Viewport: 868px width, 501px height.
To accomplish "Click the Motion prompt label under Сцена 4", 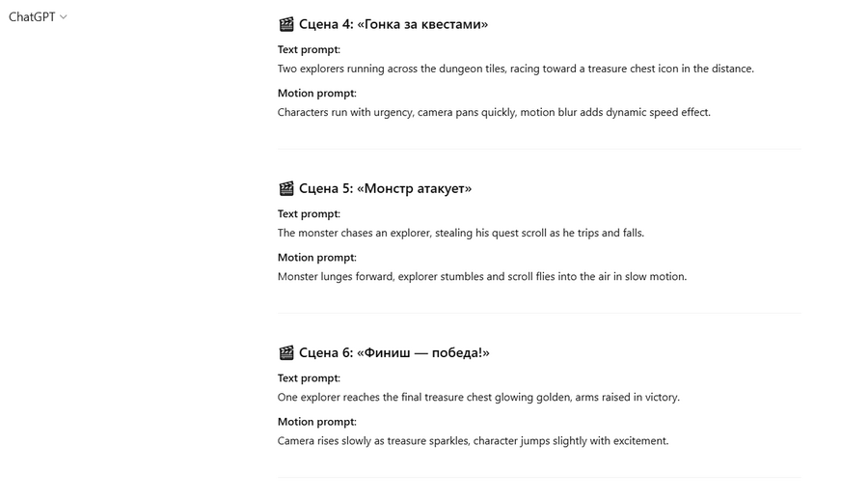I will (316, 93).
